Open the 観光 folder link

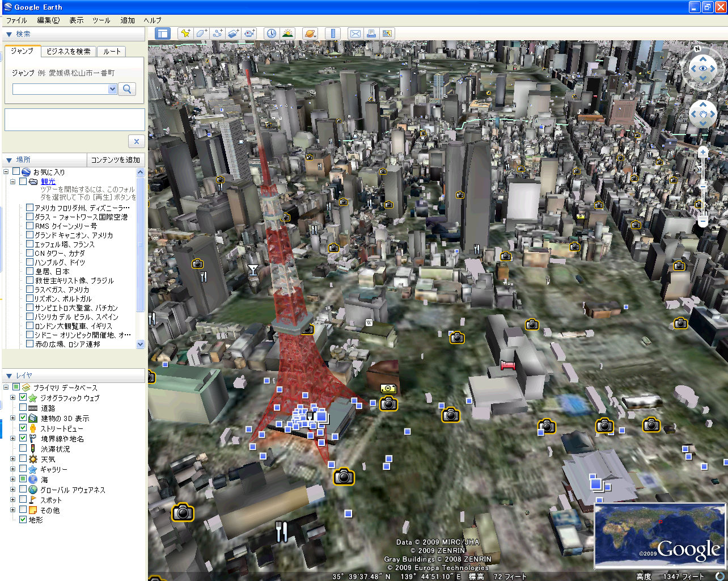point(48,182)
